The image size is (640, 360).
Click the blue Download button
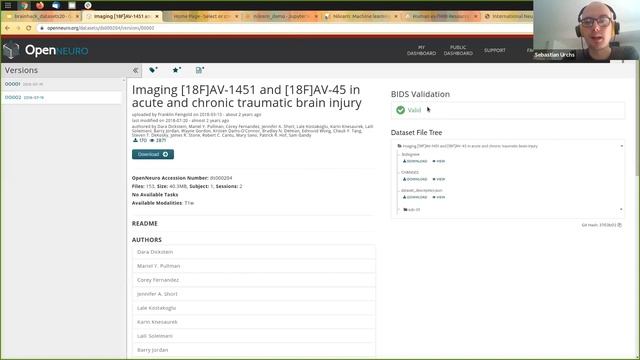(x=153, y=154)
